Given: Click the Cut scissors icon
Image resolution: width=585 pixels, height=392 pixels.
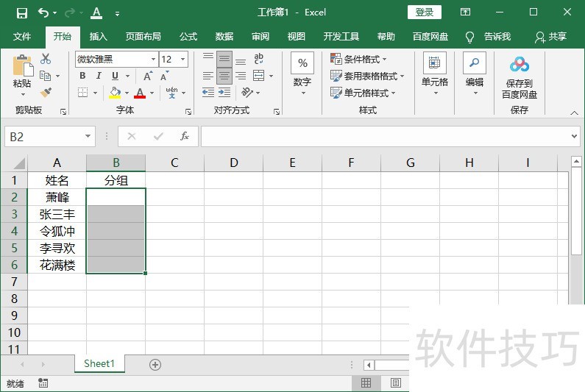Looking at the screenshot, I should tap(46, 59).
